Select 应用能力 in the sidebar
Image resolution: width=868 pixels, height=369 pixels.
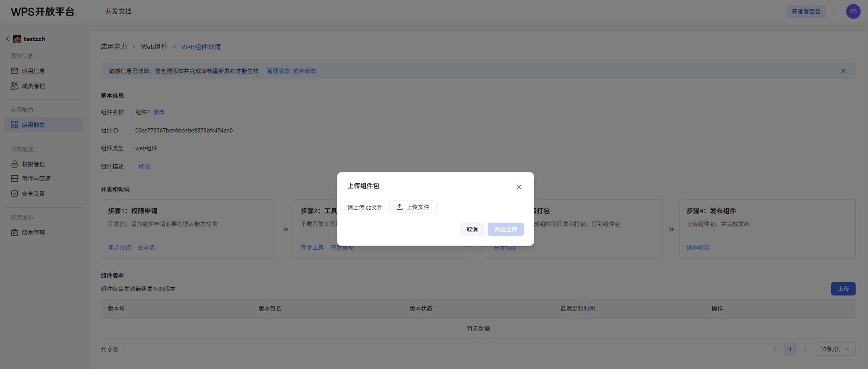(33, 125)
